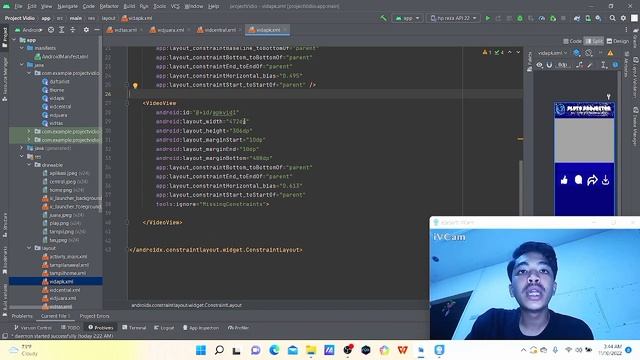Open vidapk.xml file dropdown in design toolbar
The image size is (640, 360).
(552, 53)
